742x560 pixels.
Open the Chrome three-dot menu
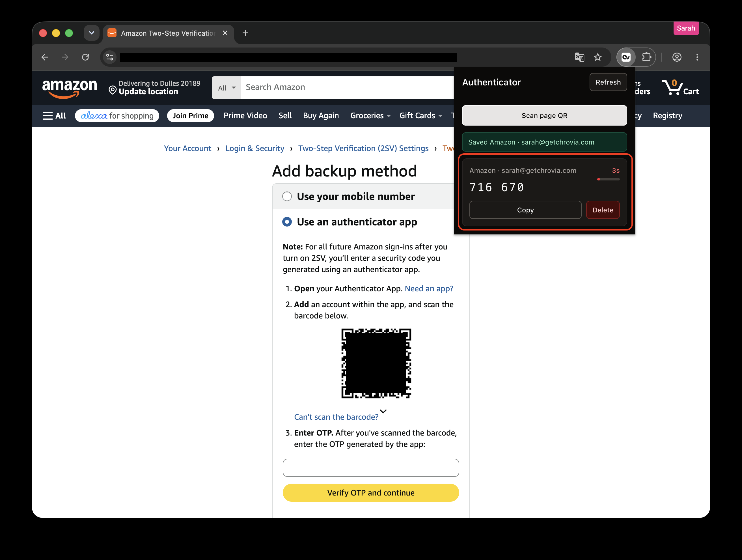(697, 57)
